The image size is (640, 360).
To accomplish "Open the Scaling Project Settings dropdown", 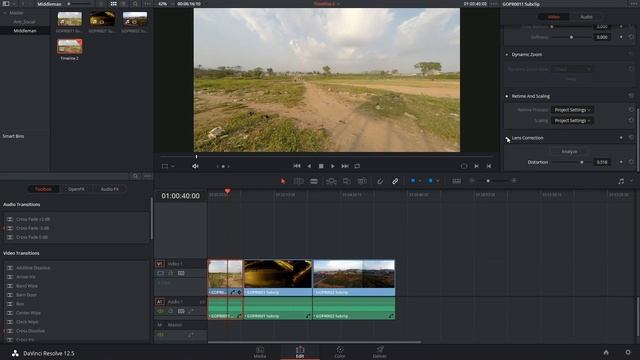I will [572, 120].
